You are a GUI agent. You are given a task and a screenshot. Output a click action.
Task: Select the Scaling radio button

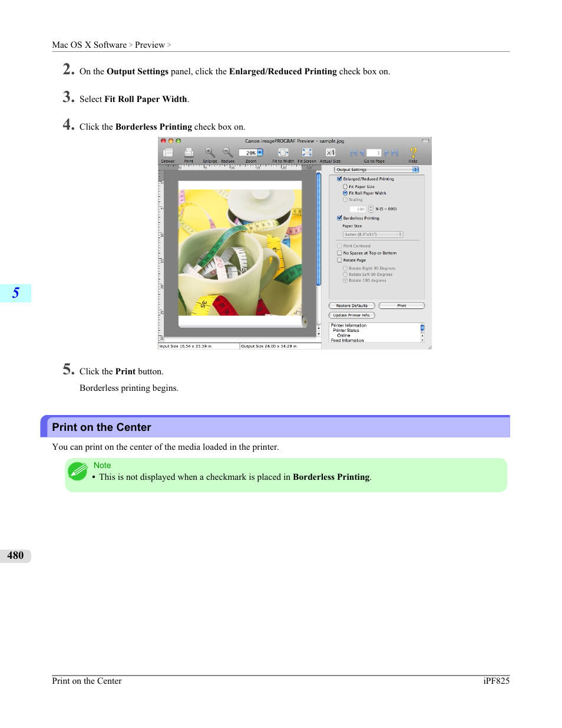coord(345,200)
